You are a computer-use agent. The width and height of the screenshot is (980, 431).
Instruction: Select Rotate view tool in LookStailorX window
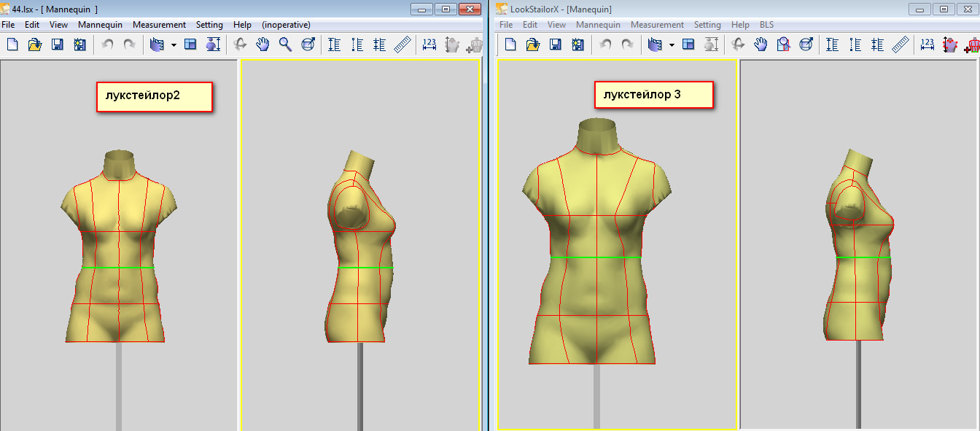point(738,44)
